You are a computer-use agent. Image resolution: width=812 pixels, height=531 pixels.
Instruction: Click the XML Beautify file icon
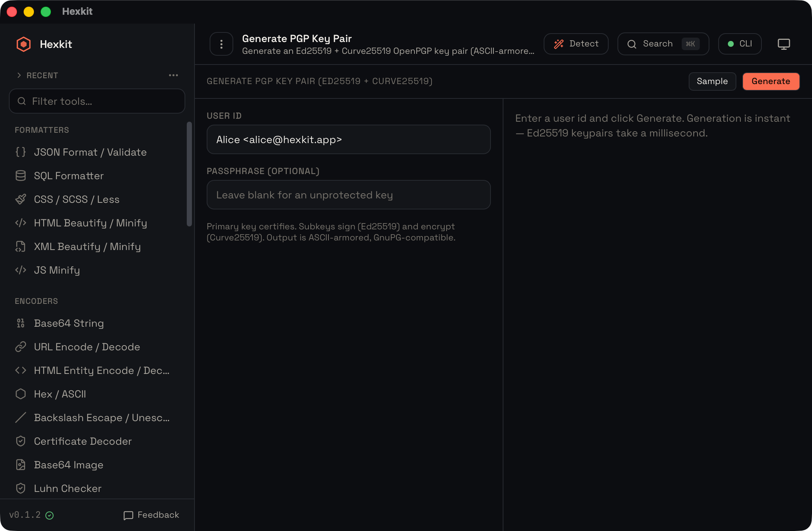(21, 246)
